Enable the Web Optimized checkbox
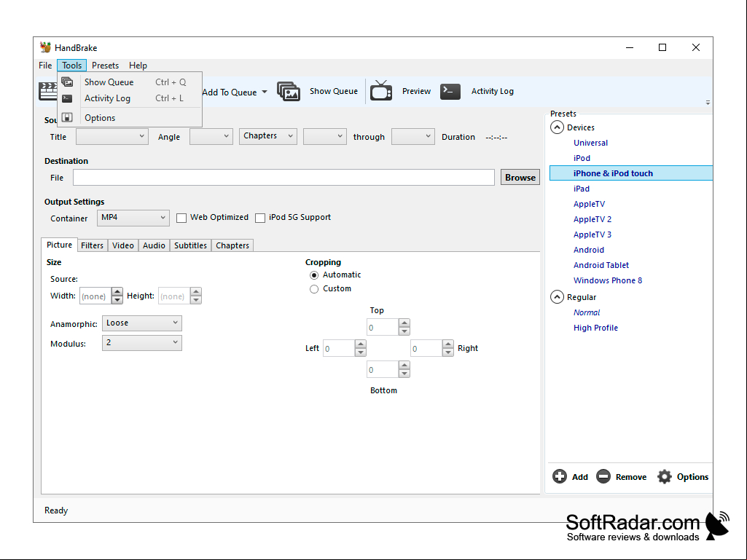 [x=181, y=218]
